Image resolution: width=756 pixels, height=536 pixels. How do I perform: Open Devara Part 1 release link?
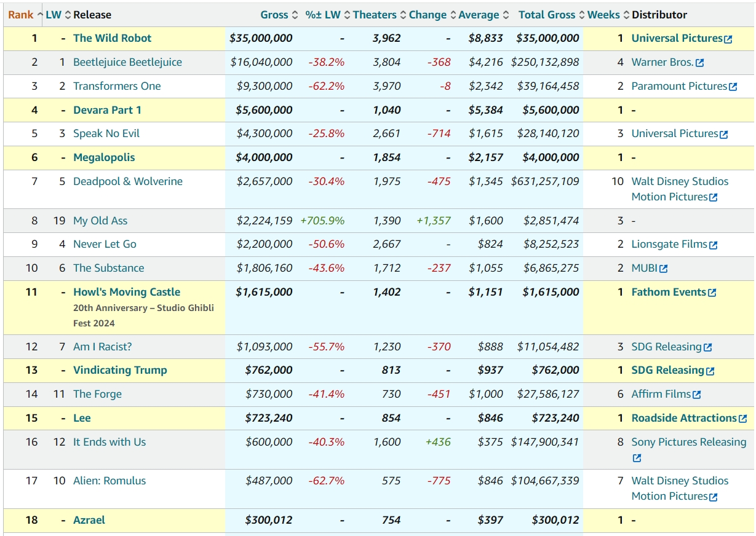(x=107, y=110)
